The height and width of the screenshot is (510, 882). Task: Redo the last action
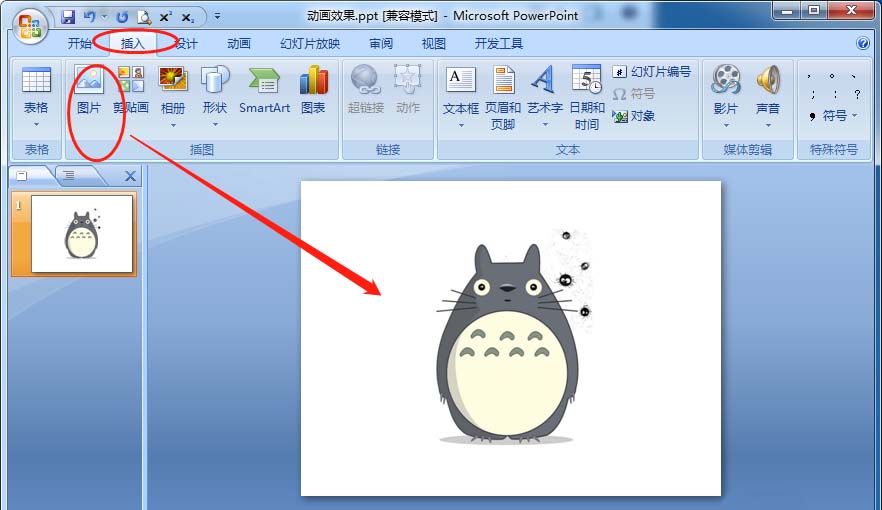(x=122, y=17)
